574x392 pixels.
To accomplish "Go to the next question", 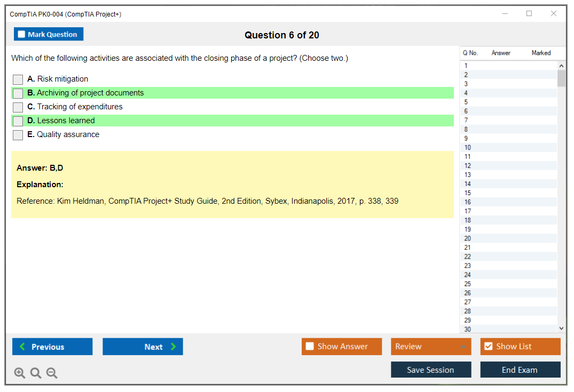I will [x=143, y=347].
